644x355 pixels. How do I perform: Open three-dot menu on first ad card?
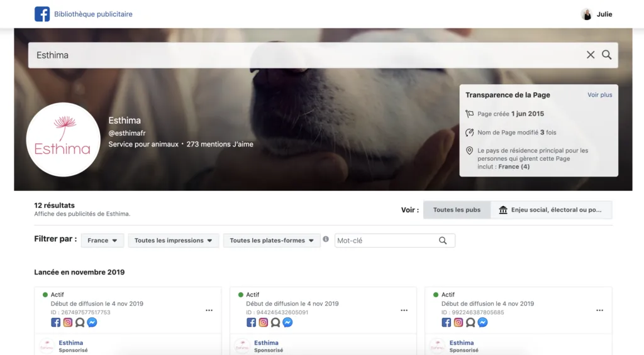pos(209,310)
